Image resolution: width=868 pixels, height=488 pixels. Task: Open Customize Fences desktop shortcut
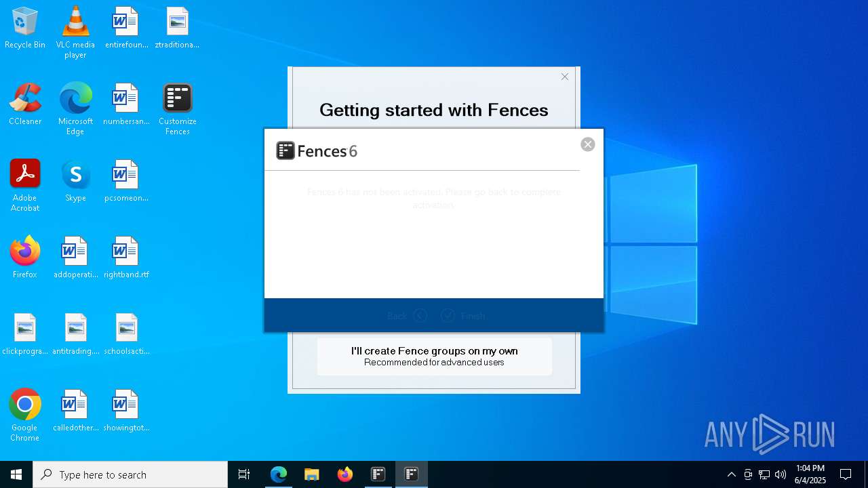(x=177, y=109)
